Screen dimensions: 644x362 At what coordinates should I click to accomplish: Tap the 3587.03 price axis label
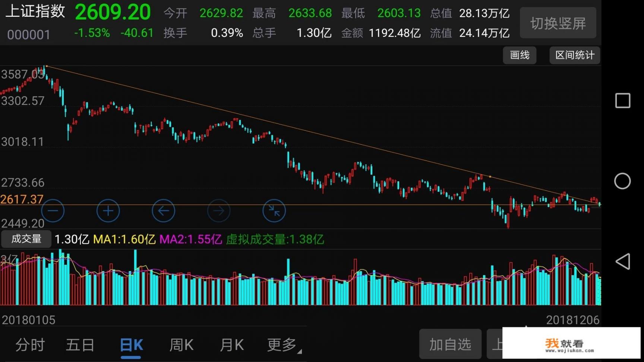[x=23, y=74]
